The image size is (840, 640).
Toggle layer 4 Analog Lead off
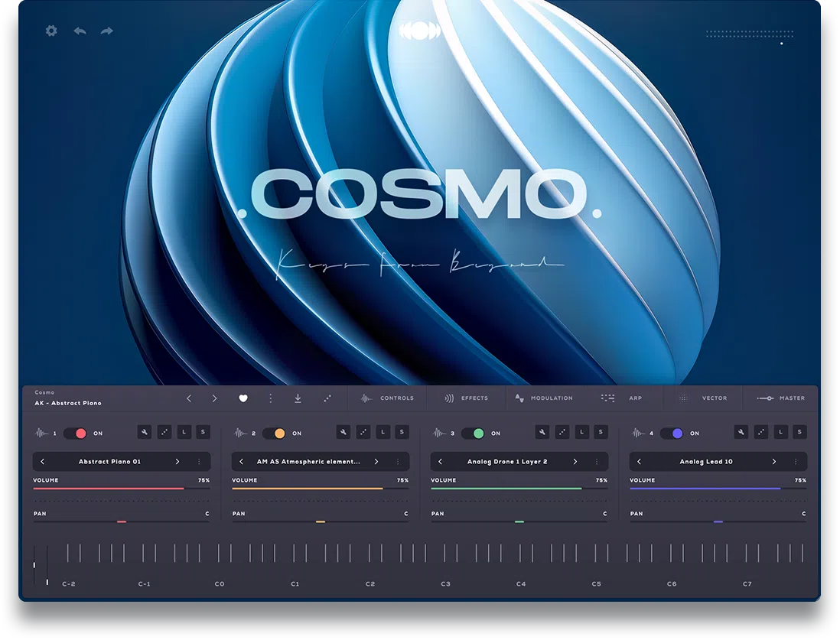[x=672, y=432]
